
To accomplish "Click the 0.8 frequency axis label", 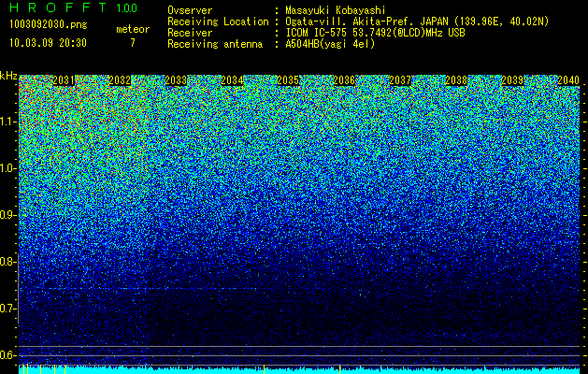I will point(8,262).
